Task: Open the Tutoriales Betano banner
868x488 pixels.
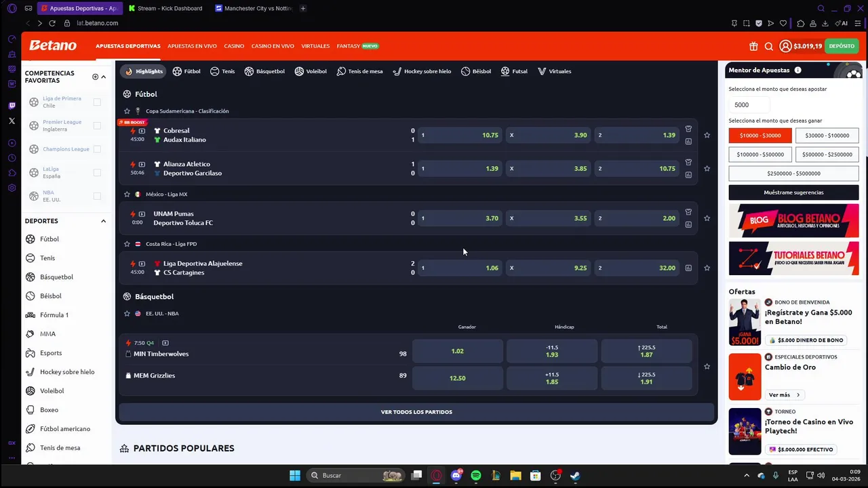Action: tap(793, 258)
